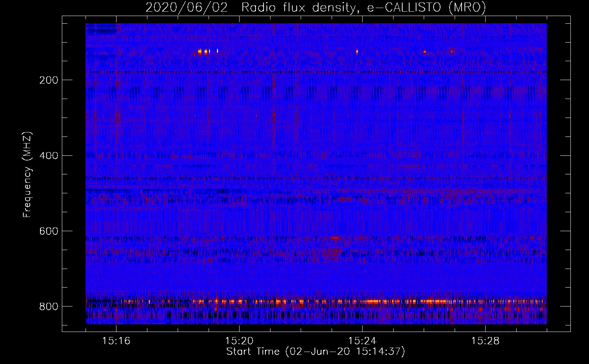The image size is (589, 364).
Task: Click the 800 frequency tick label
Action: pos(48,306)
